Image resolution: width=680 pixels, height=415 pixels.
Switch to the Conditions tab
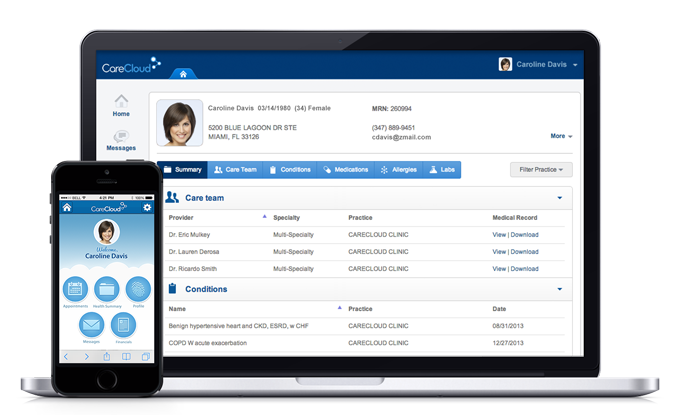tap(290, 170)
